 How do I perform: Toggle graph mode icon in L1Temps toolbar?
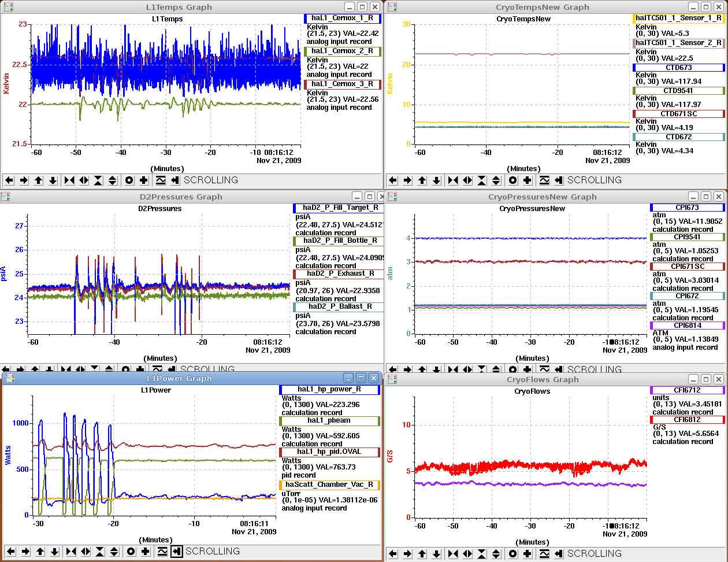[x=161, y=180]
